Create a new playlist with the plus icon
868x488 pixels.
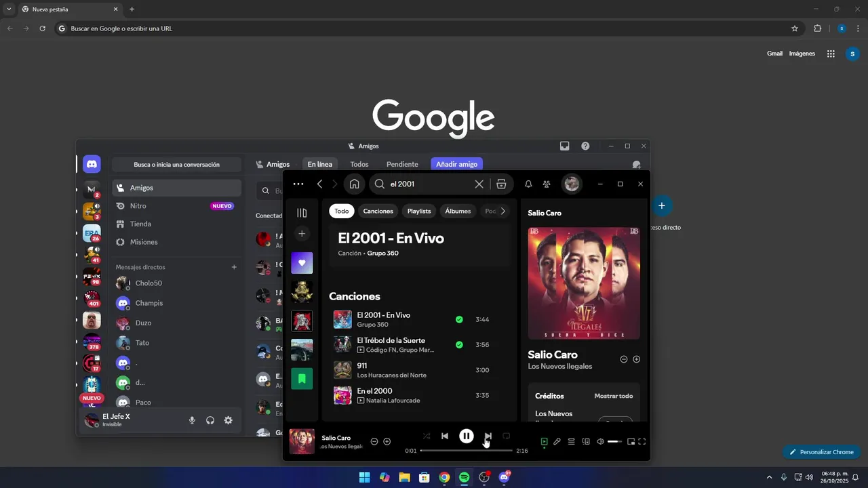pos(302,234)
